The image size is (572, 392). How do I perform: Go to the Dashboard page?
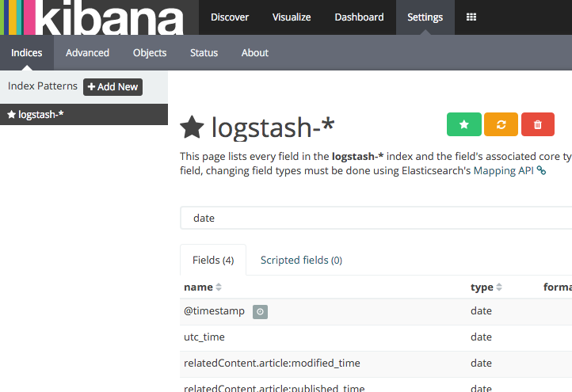click(359, 17)
